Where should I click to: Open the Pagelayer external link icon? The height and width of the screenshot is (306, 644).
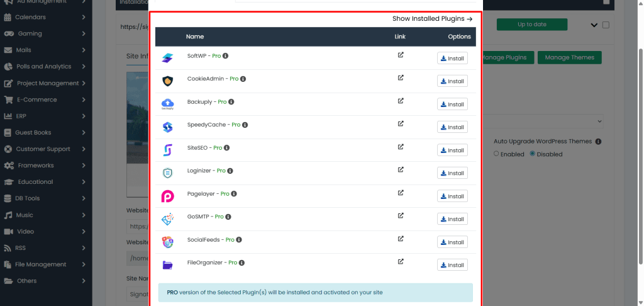tap(401, 193)
